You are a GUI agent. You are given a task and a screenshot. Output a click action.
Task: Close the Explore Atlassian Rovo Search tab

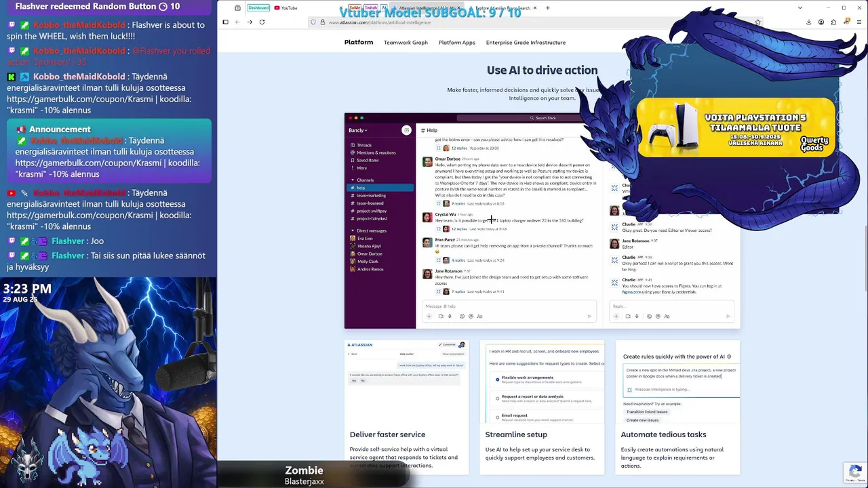[x=535, y=8]
